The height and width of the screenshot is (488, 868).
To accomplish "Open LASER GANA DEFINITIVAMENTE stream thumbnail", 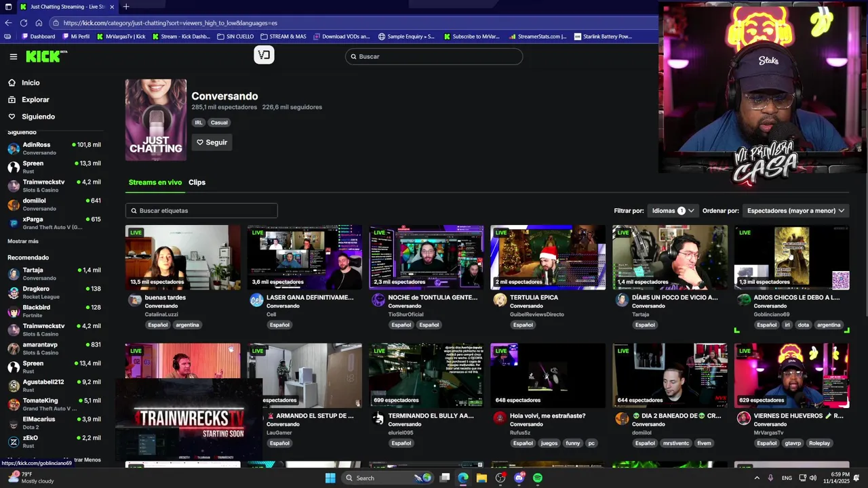I will (x=304, y=258).
